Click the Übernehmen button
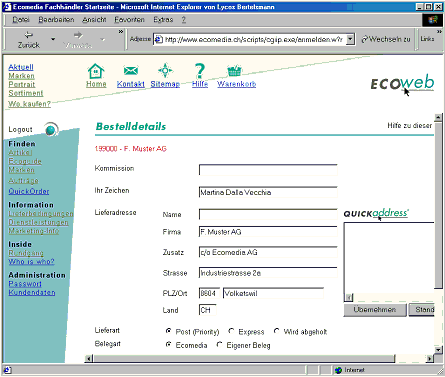445x377 pixels. [375, 310]
